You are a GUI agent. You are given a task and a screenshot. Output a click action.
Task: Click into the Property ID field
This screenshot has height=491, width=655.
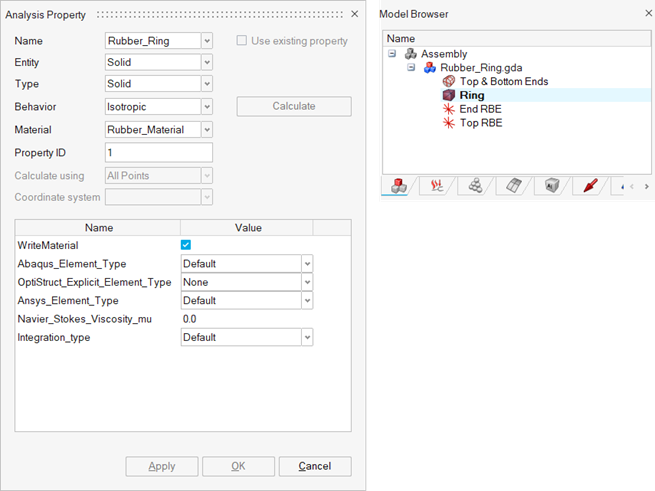[x=158, y=153]
